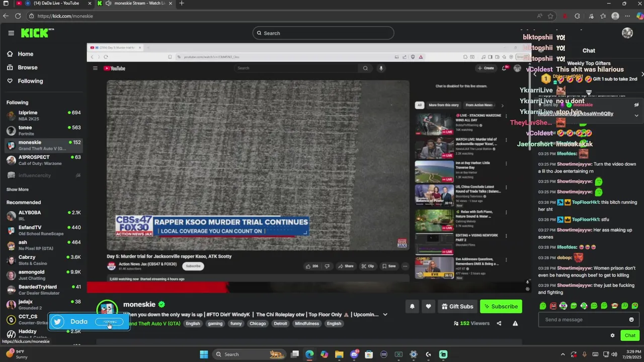Turn on stream notifications bell

tap(412, 307)
